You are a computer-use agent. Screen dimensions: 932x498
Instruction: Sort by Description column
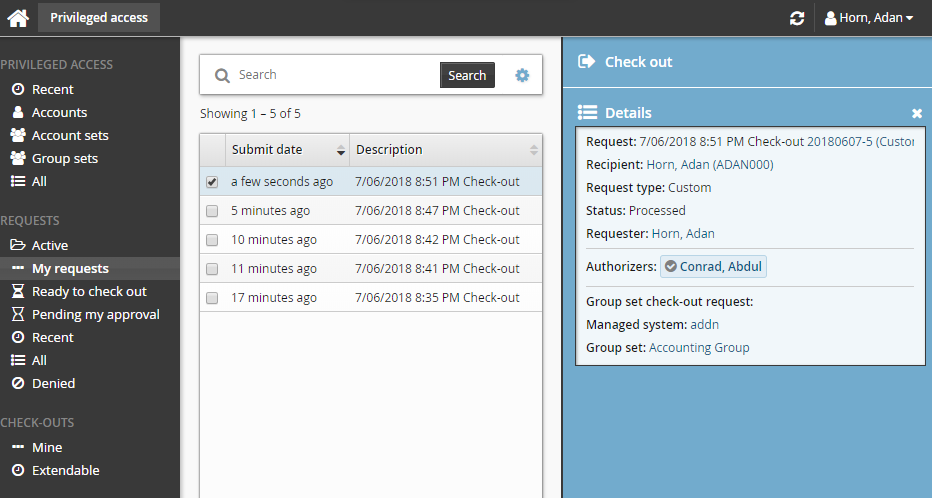[x=445, y=150]
